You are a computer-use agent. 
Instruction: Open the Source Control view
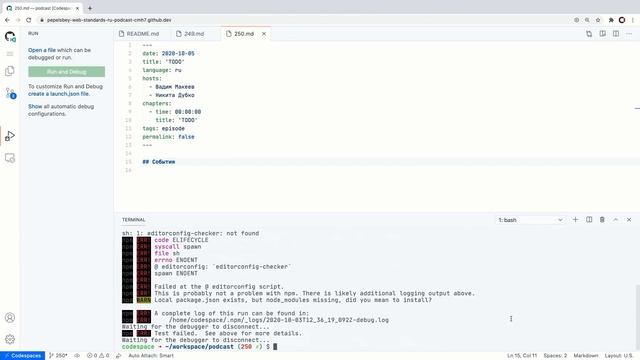tap(10, 93)
